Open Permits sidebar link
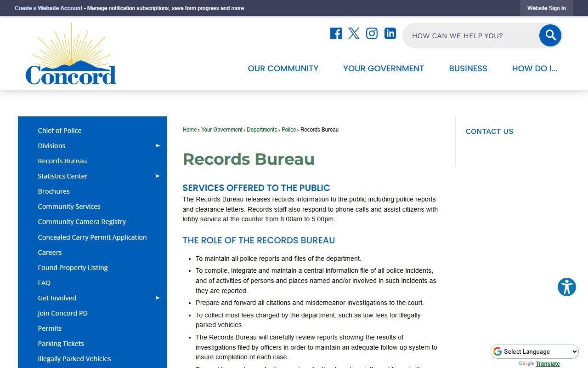 click(50, 328)
